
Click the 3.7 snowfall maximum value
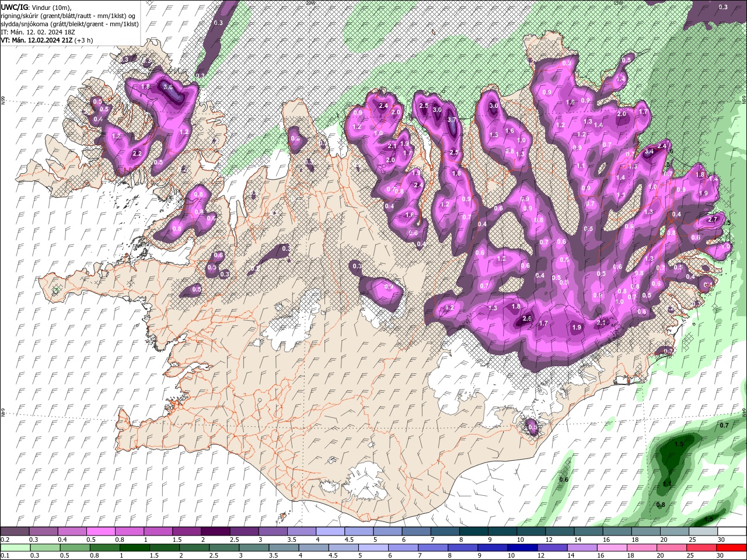click(x=451, y=120)
